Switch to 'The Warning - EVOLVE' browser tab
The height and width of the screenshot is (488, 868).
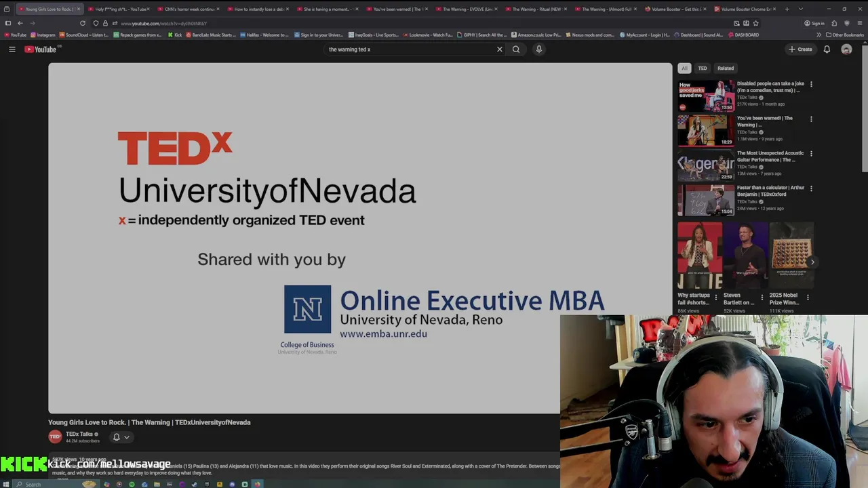467,9
